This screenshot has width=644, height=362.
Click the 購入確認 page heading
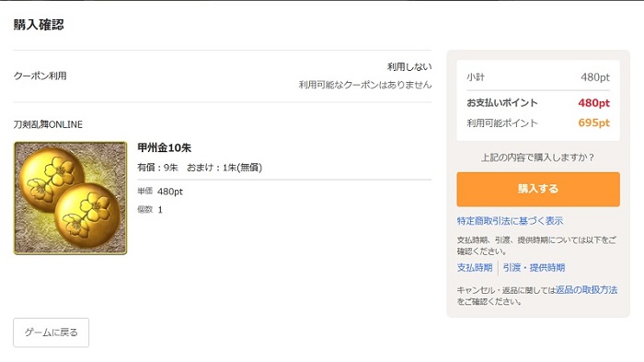pos(39,25)
